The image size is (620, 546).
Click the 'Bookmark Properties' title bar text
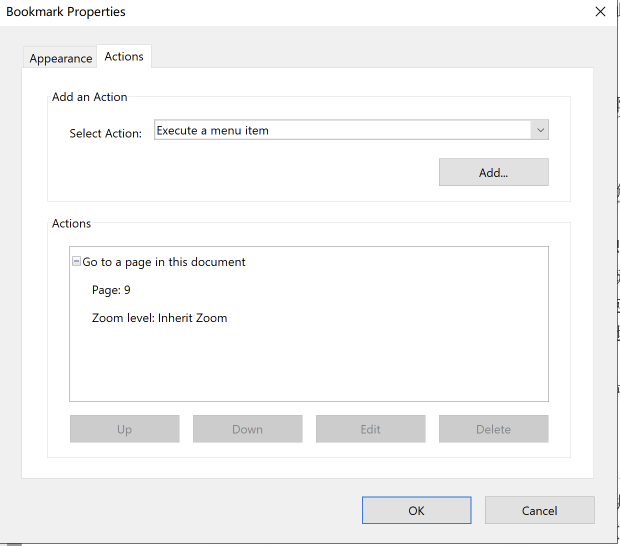coord(66,12)
